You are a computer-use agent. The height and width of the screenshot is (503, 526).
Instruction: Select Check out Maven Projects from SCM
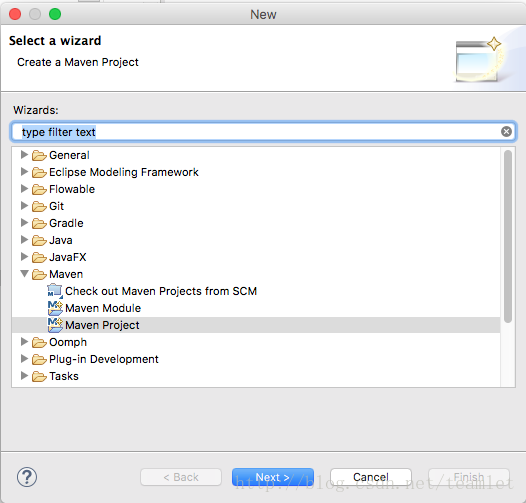click(x=161, y=291)
